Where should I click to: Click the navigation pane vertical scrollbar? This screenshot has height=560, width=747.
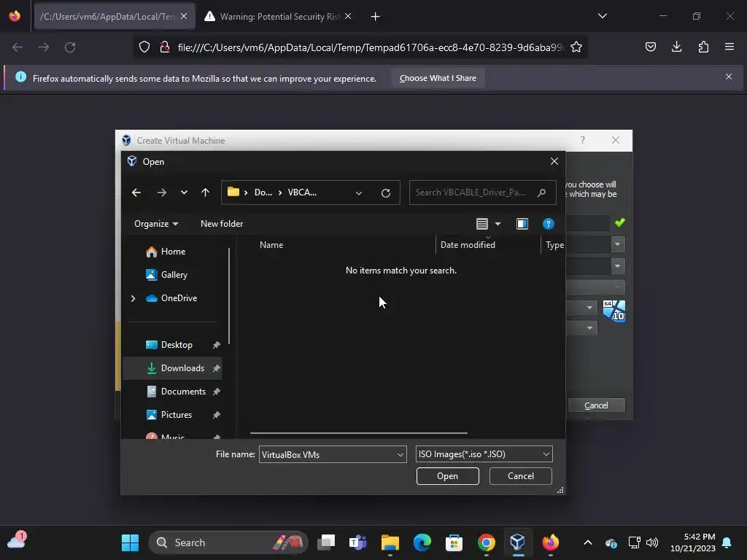click(x=229, y=296)
